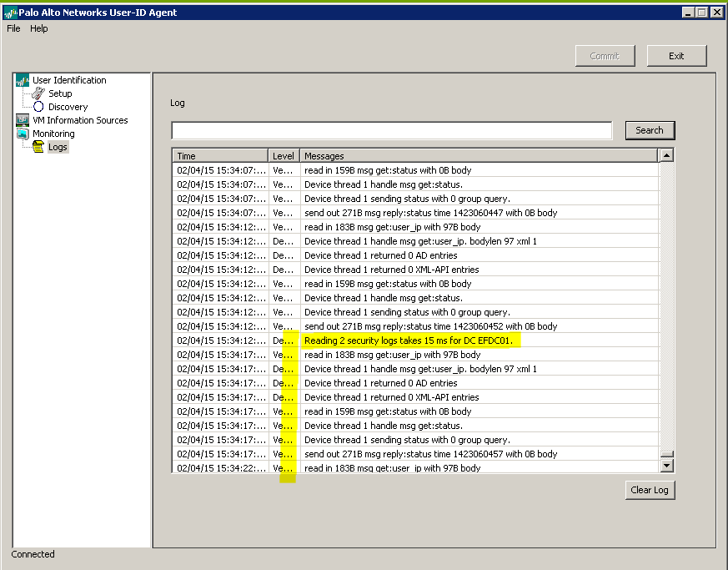Screen dimensions: 728x570
Task: Select VM Information Sources in the tree
Action: (x=80, y=120)
